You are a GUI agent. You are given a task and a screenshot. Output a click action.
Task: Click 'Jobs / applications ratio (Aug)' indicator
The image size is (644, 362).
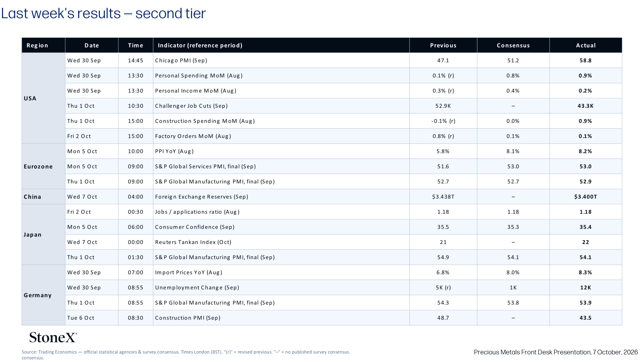[x=197, y=212]
